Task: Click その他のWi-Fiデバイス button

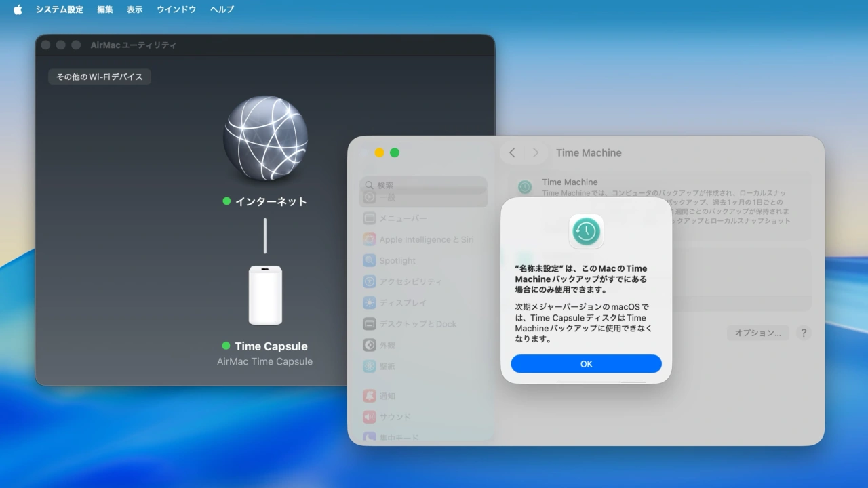Action: coord(99,77)
